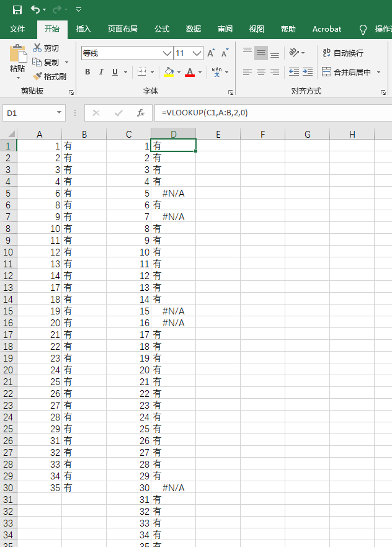Click the Increase Indent icon
Image resolution: width=392 pixels, height=547 pixels.
click(308, 72)
